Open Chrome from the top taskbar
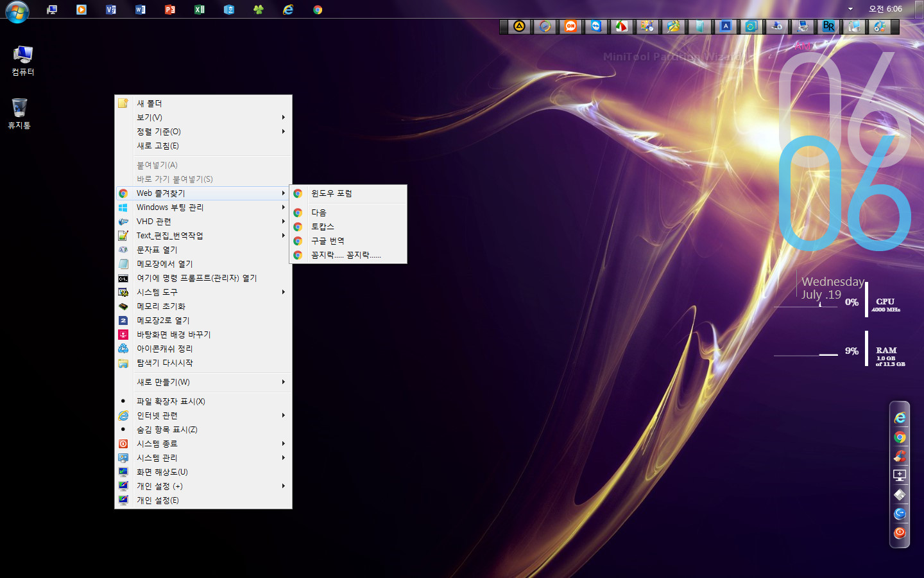924x578 pixels. click(x=318, y=10)
